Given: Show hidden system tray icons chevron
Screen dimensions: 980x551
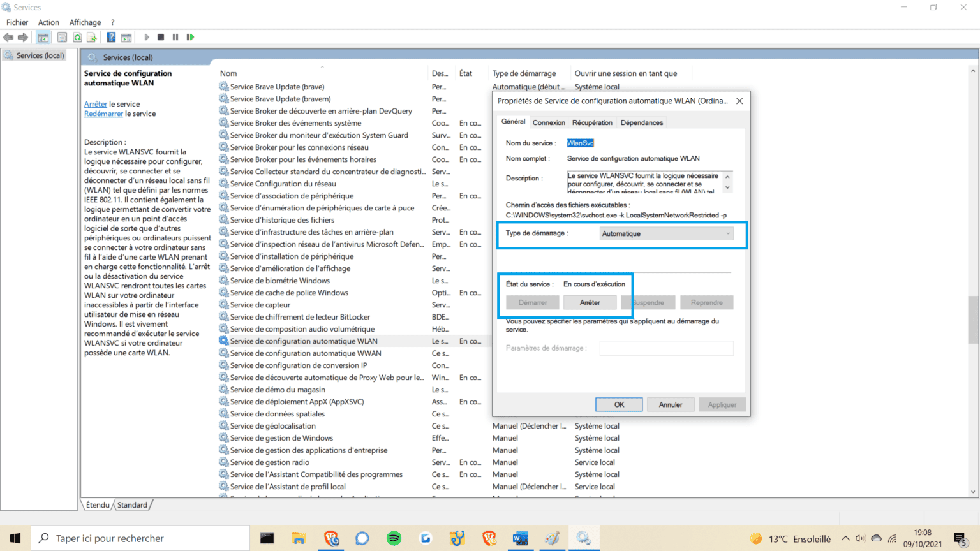Looking at the screenshot, I should coord(845,538).
